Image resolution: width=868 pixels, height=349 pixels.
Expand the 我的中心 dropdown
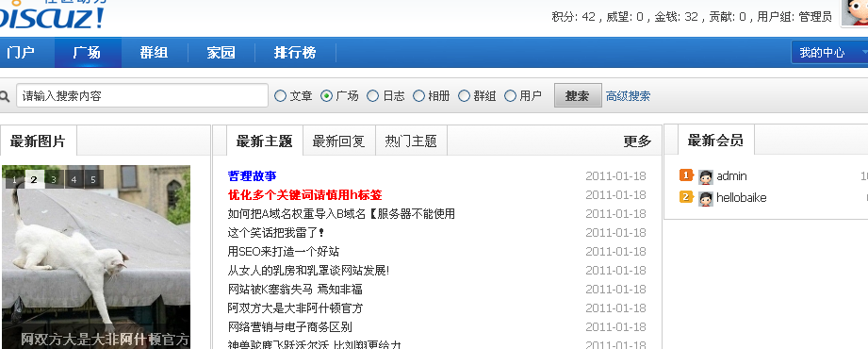pyautogui.click(x=828, y=53)
